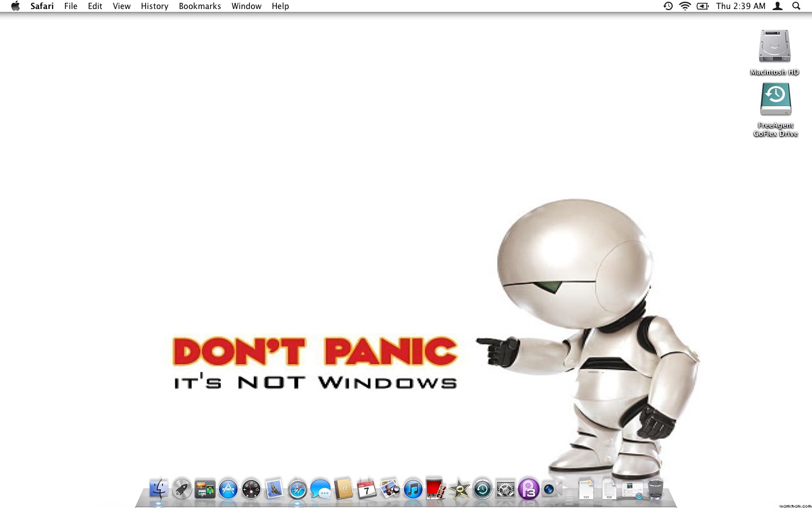
Task: Open Spotlight search magnifier
Action: 796,6
